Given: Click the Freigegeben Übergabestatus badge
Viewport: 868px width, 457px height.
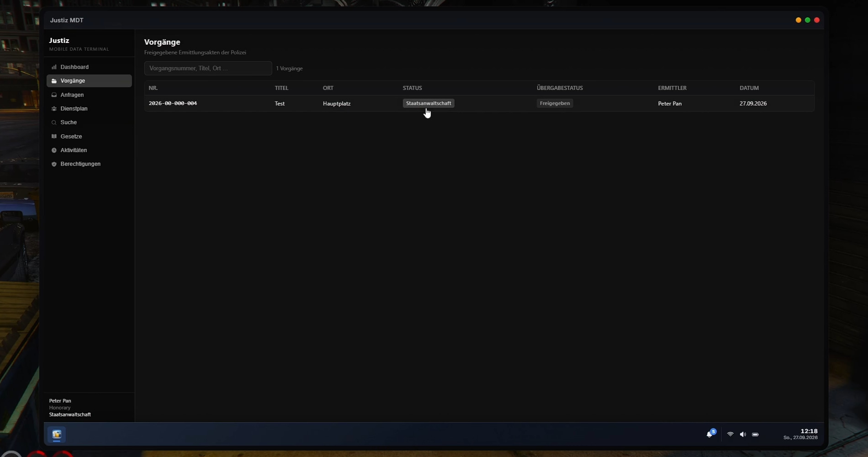Looking at the screenshot, I should (555, 103).
